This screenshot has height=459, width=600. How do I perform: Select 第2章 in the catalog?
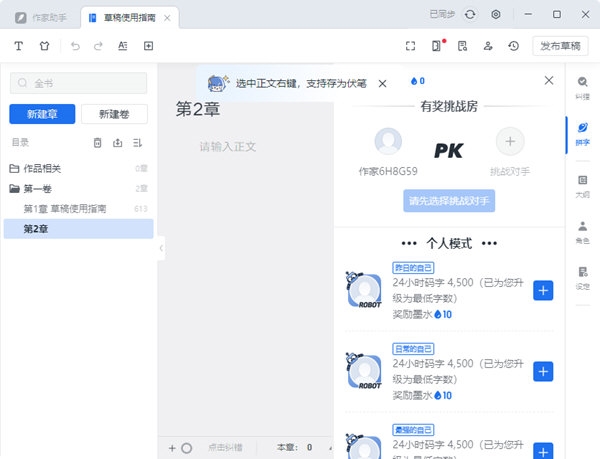78,229
